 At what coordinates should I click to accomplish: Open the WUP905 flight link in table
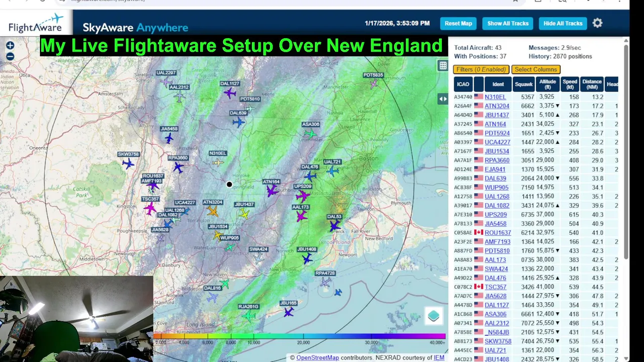pos(496,188)
